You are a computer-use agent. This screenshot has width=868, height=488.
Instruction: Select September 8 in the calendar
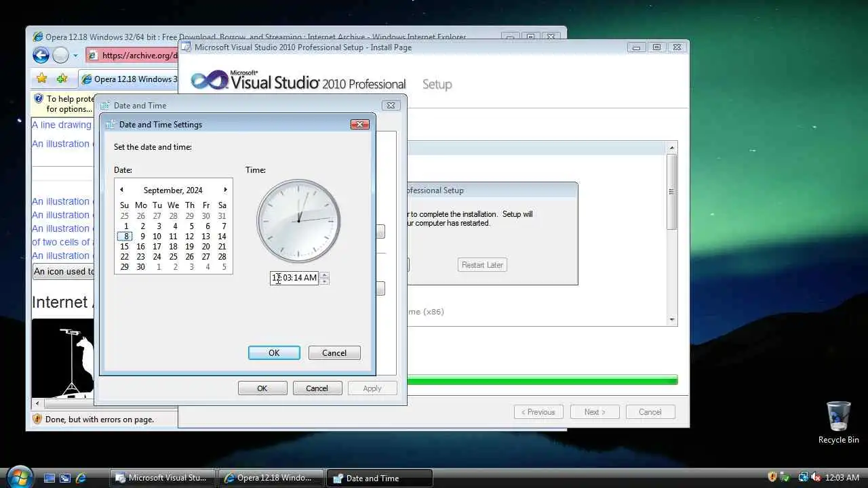click(x=124, y=237)
